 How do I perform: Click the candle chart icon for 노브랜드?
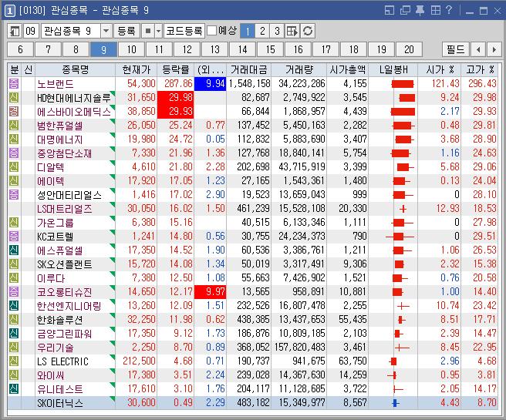tap(402, 84)
